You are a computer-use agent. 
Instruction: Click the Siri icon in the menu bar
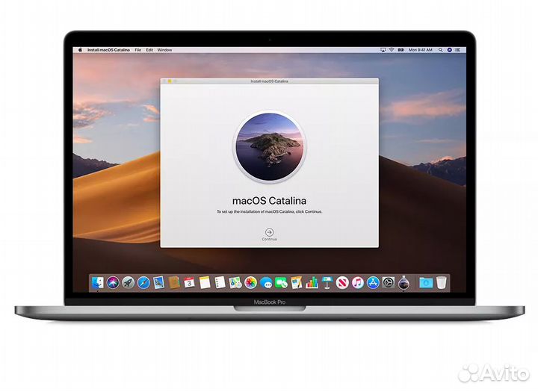coord(450,50)
